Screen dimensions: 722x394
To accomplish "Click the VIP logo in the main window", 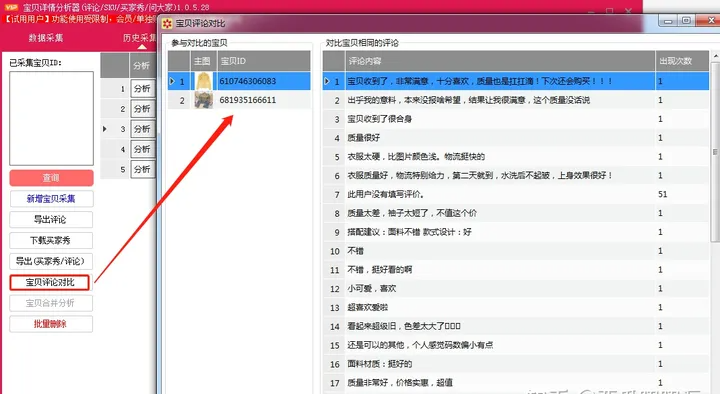I will 11,7.
